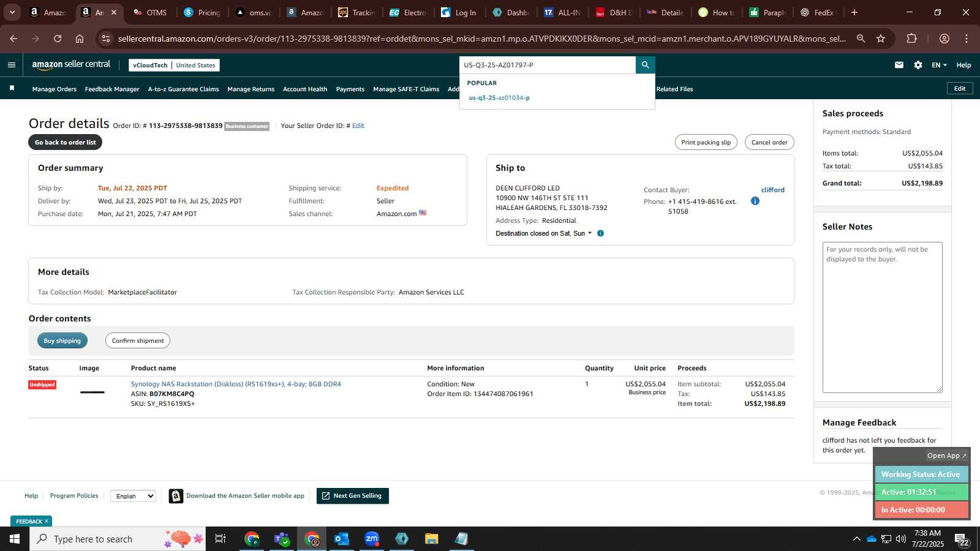Open Manage Orders menu
This screenshot has height=551, width=980.
55,89
